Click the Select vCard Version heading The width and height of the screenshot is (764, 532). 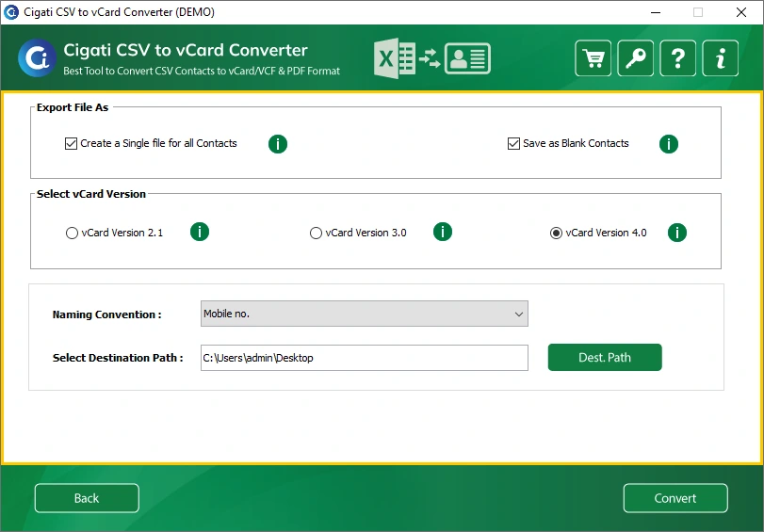(x=91, y=194)
